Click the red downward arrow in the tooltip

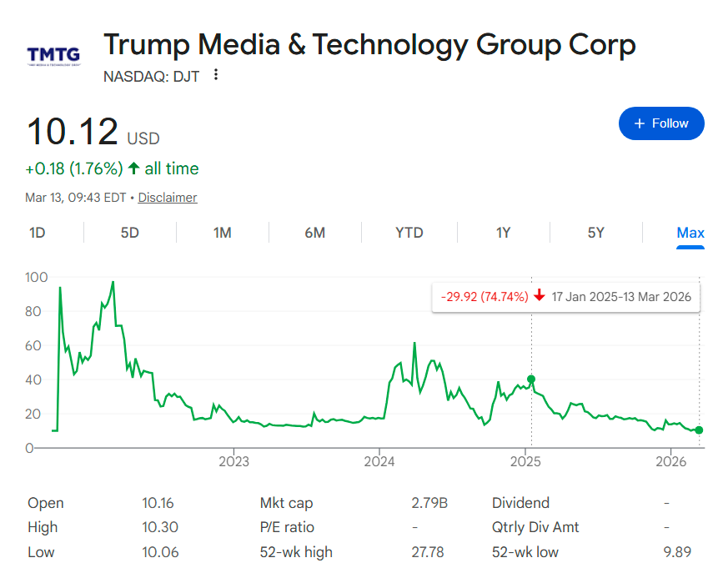(x=539, y=296)
